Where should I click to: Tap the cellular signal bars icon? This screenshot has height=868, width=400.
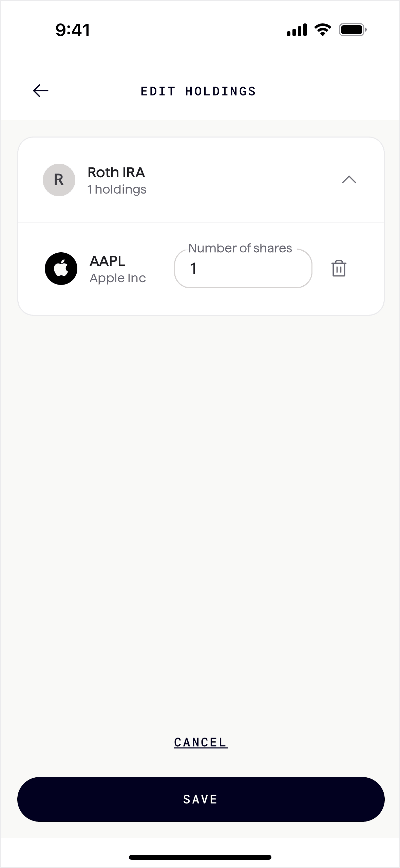[x=297, y=30]
